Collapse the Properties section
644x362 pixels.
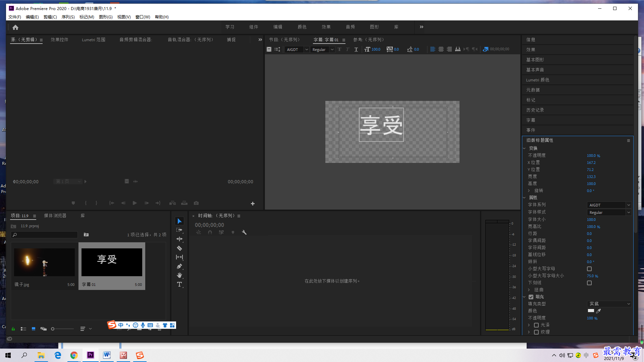(x=524, y=197)
